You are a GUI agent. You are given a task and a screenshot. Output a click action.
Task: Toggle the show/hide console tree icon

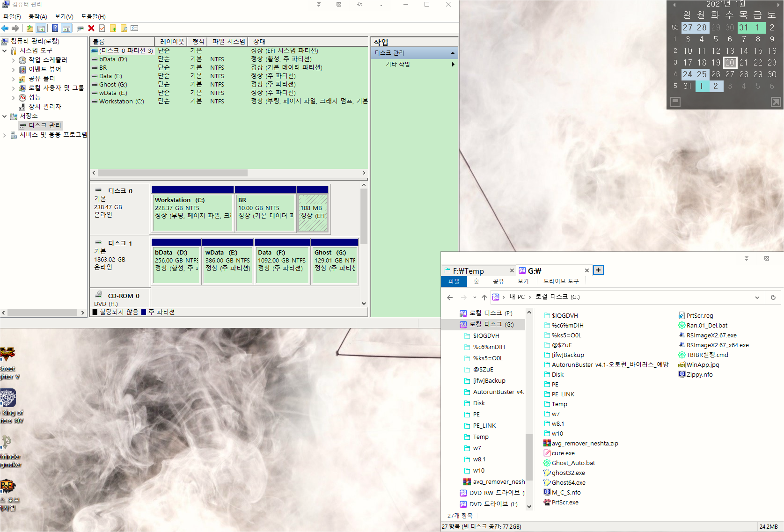coord(41,28)
